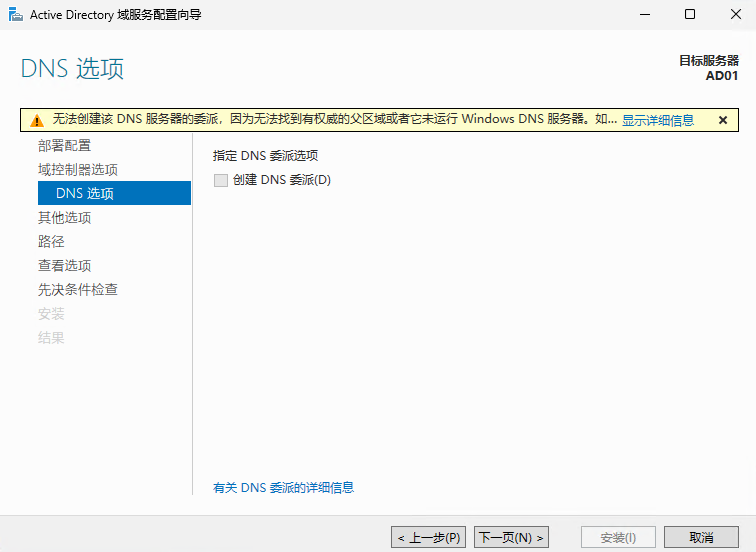Toggle the 创建 DNS 委派 checkbox

point(221,180)
